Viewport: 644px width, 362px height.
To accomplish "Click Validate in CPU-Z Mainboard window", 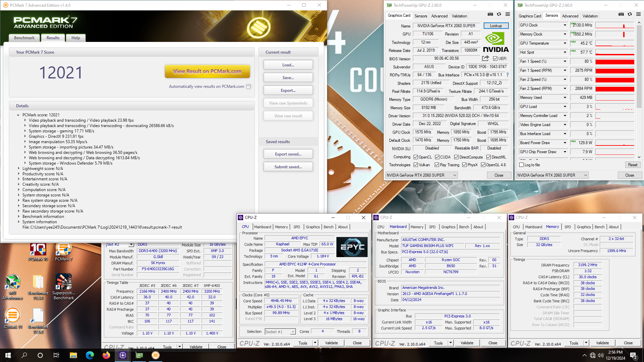I will point(467,343).
